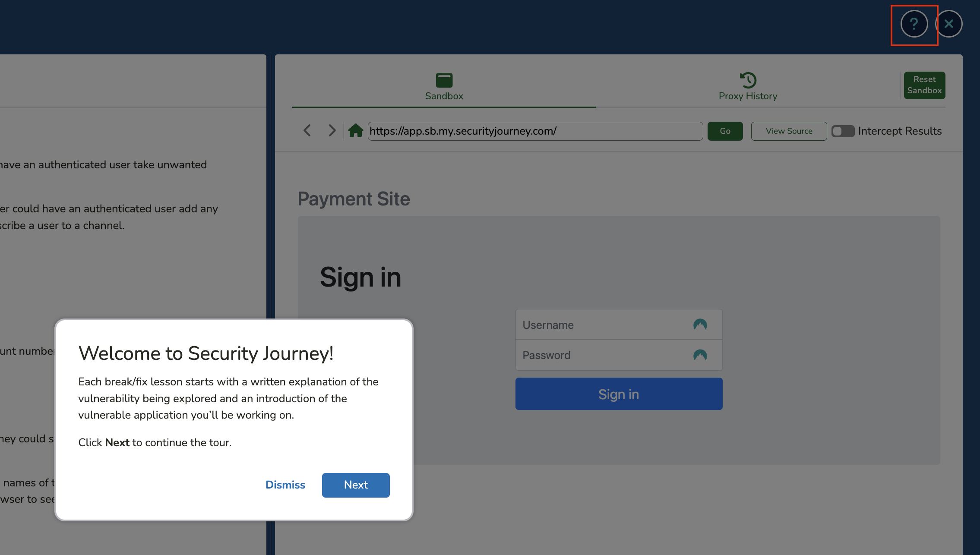Click the password manager icon in Password field
This screenshot has height=555, width=980.
pyautogui.click(x=700, y=355)
